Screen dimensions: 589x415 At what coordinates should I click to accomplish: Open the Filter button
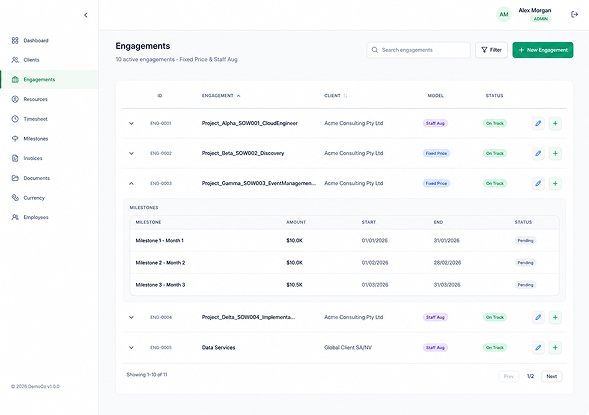click(491, 50)
